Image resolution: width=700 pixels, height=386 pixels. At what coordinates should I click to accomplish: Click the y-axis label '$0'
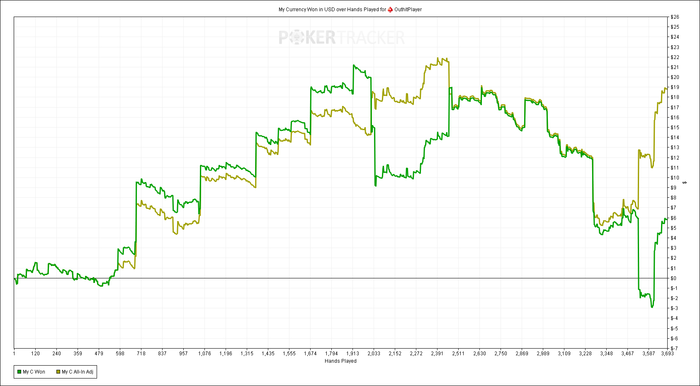[674, 278]
